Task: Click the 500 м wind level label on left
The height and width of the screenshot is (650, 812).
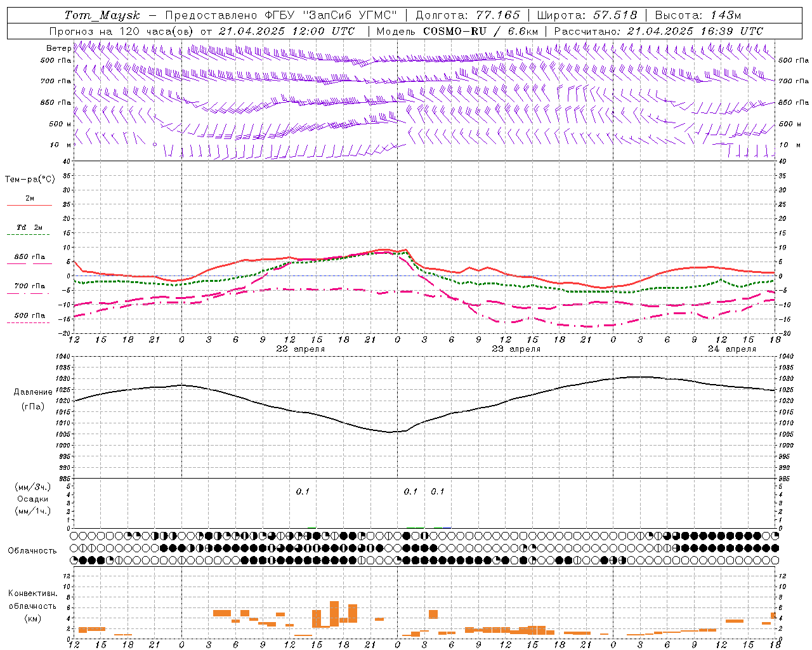Action: 60,124
